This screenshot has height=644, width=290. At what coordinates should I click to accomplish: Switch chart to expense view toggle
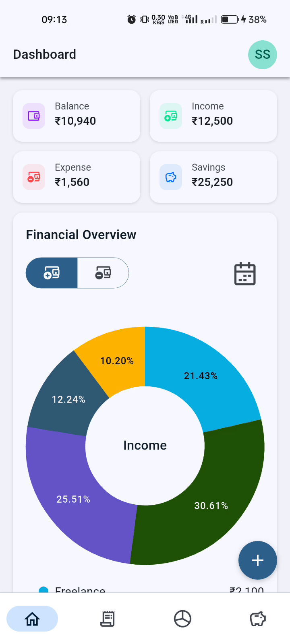[103, 273]
